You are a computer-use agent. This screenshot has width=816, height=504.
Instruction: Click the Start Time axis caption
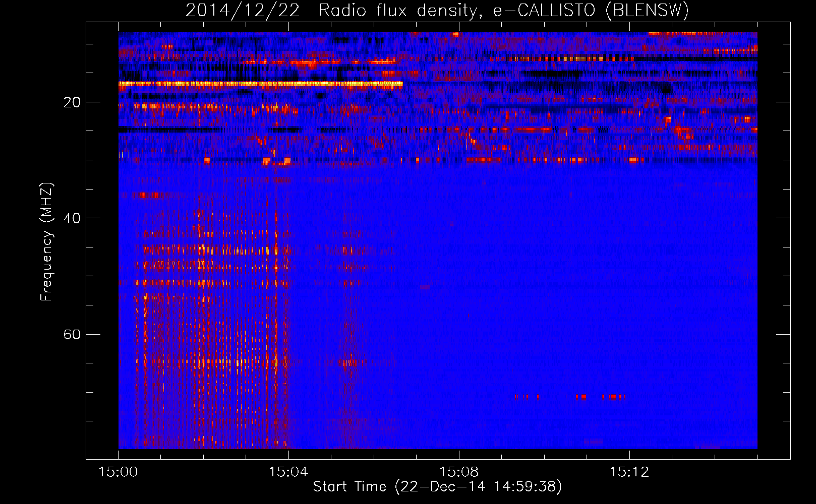tap(437, 487)
